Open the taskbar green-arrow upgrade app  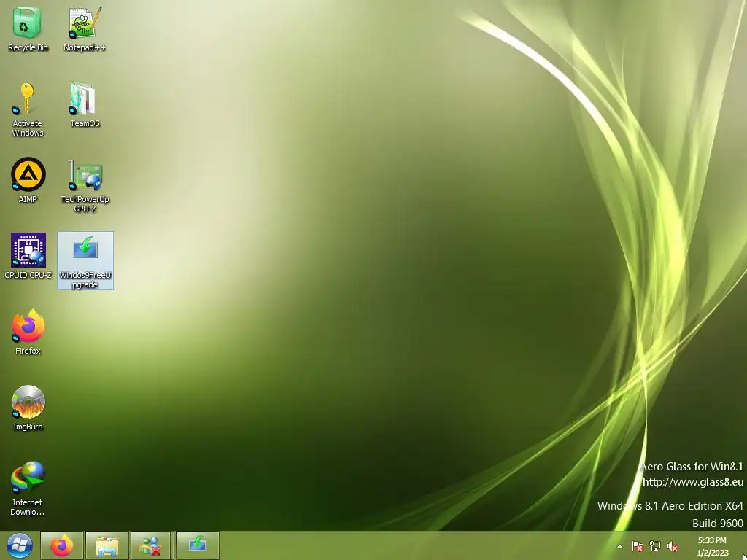(197, 545)
